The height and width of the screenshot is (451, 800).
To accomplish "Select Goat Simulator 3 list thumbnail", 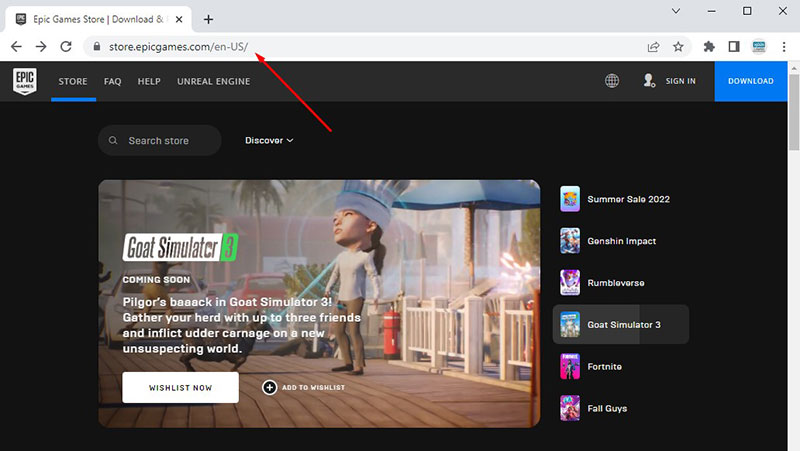I will point(570,324).
